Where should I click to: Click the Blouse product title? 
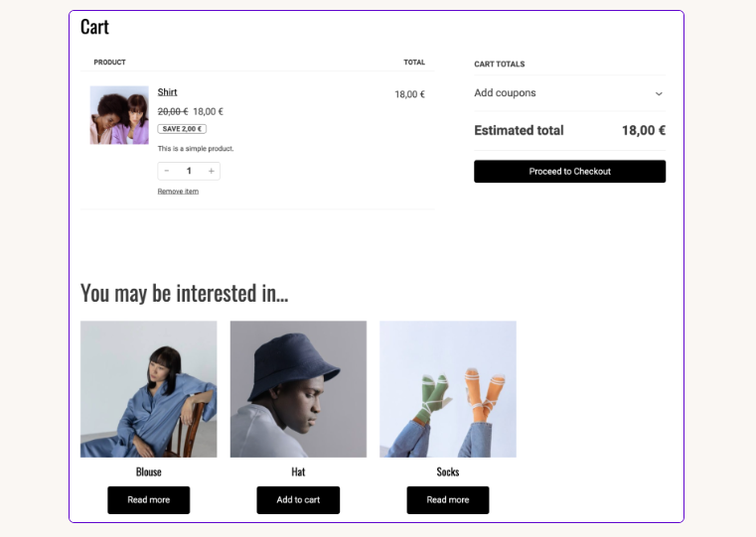[x=149, y=471]
